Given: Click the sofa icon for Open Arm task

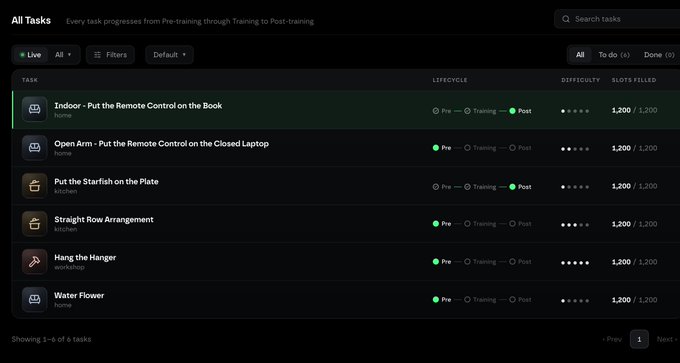Looking at the screenshot, I should pyautogui.click(x=35, y=147).
